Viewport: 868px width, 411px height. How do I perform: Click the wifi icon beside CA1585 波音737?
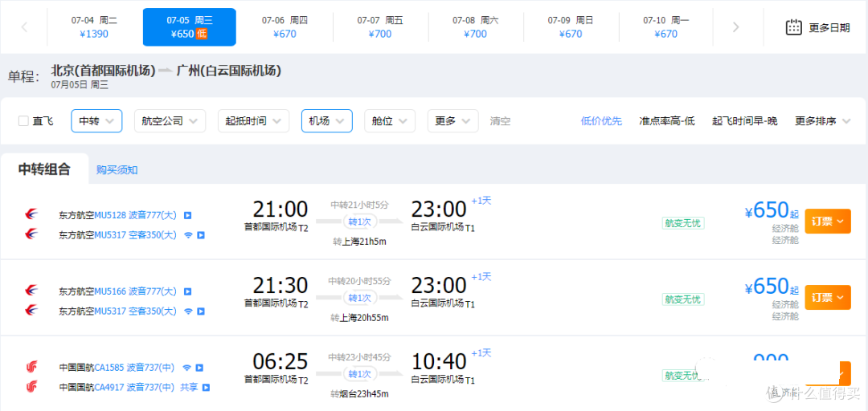[186, 368]
